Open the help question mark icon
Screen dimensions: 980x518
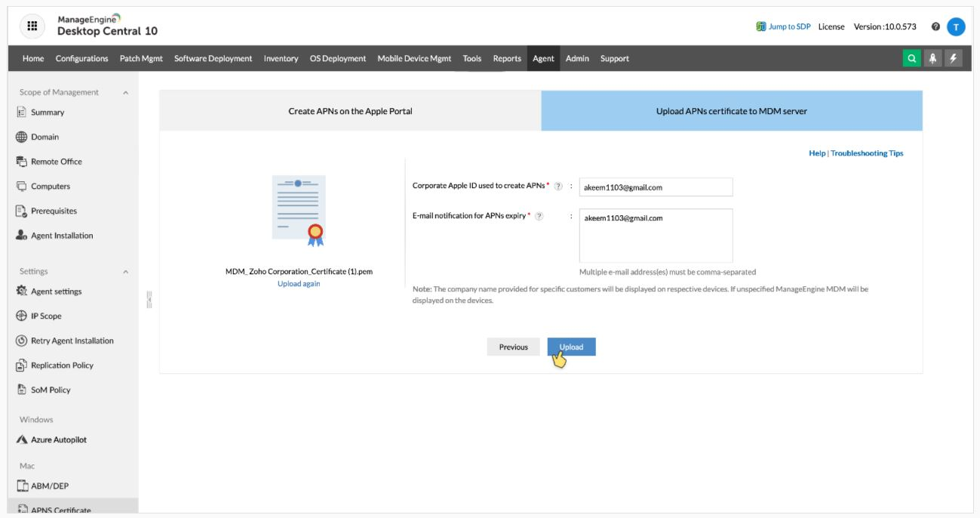pos(935,26)
